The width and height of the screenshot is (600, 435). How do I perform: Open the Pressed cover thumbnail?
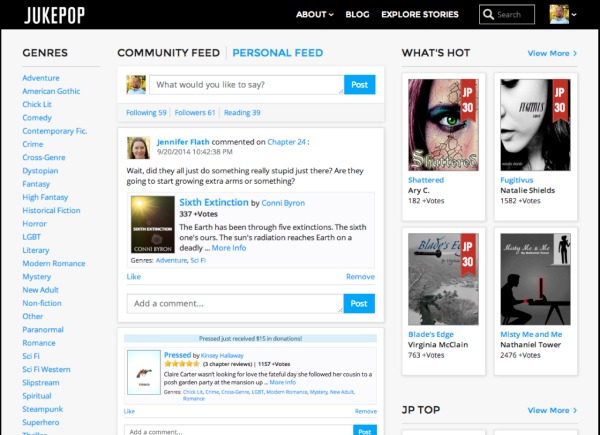[144, 372]
